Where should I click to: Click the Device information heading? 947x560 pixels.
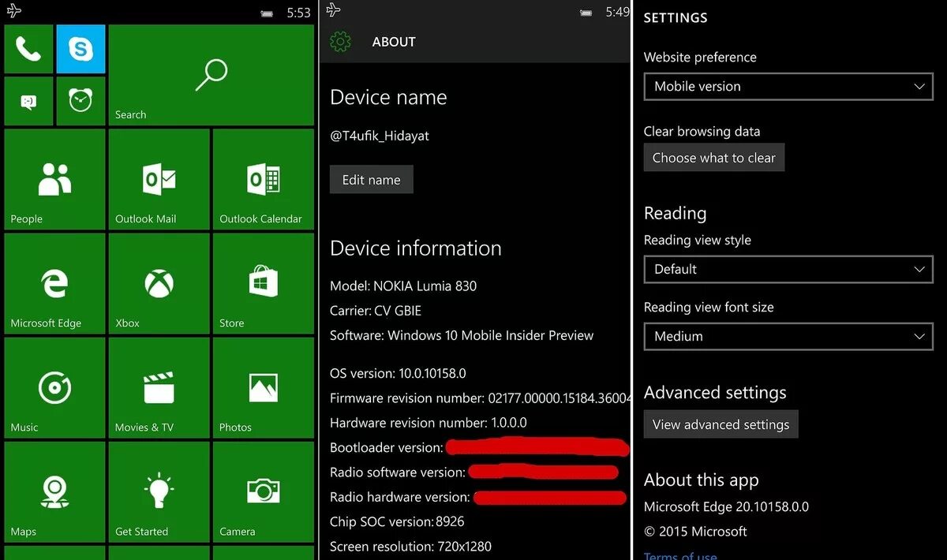[x=416, y=248]
